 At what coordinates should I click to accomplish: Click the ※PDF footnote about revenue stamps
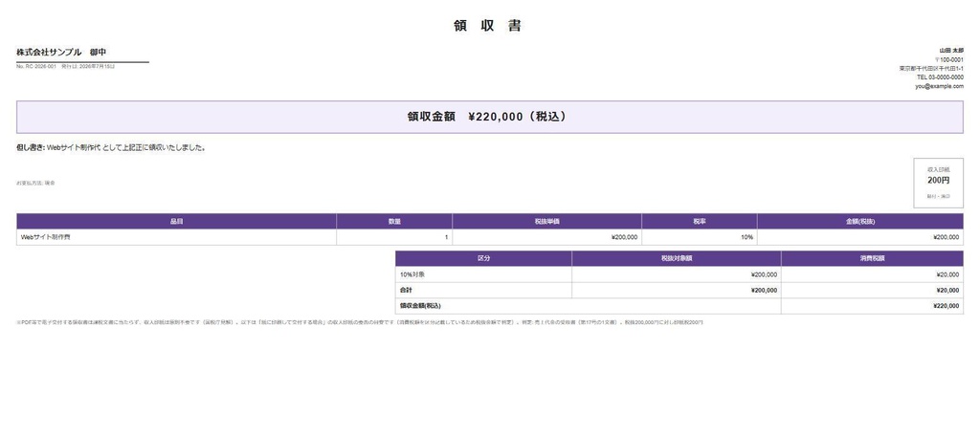[x=360, y=322]
